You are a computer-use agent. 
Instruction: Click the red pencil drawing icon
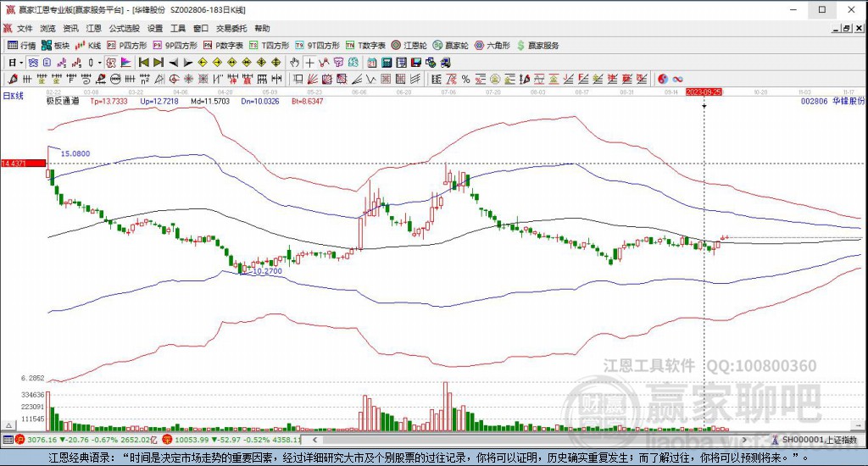pos(12,80)
